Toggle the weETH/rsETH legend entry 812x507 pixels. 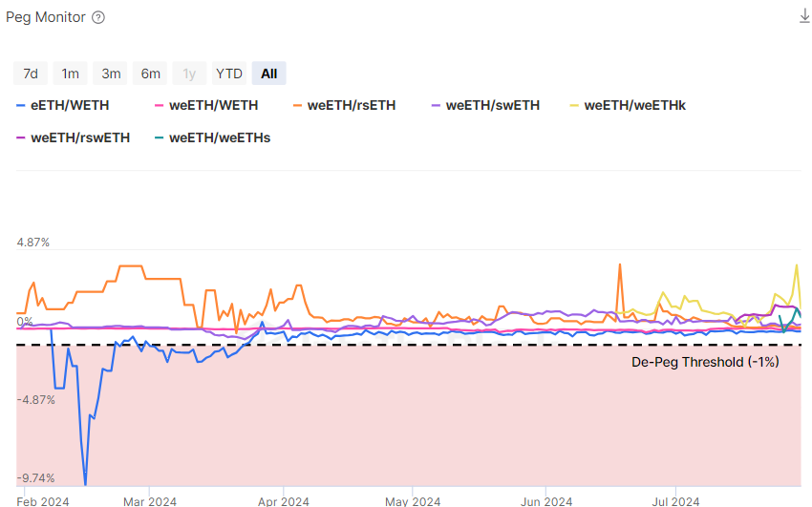352,105
